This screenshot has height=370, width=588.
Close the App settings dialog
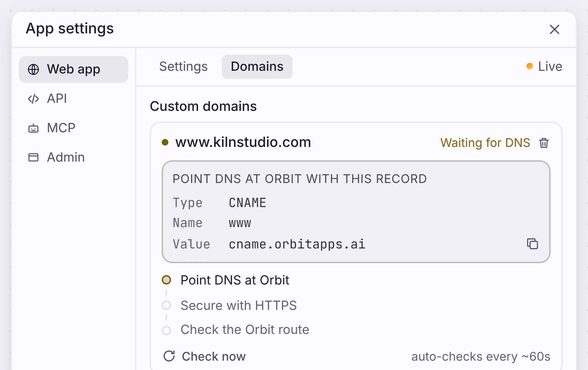pos(555,29)
